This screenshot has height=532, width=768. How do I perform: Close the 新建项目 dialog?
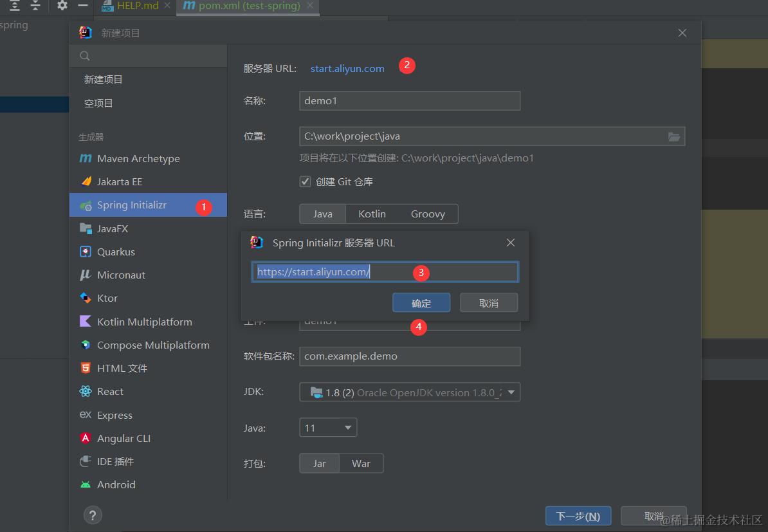click(x=682, y=33)
